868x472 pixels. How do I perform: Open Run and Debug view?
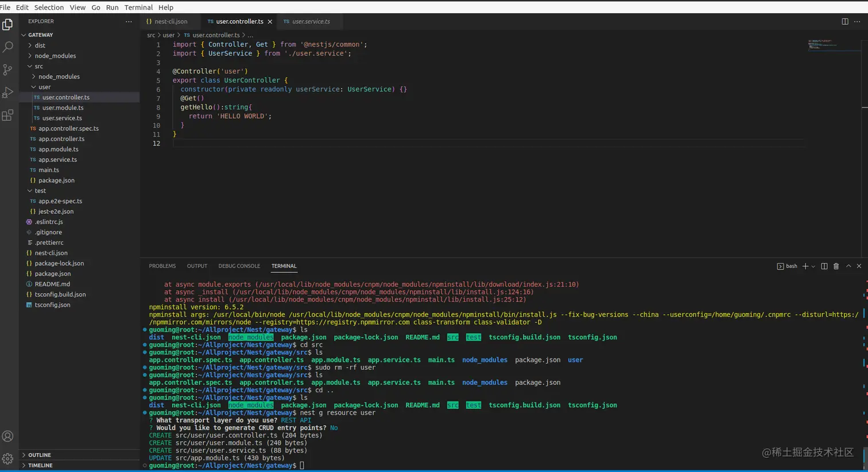(8, 92)
